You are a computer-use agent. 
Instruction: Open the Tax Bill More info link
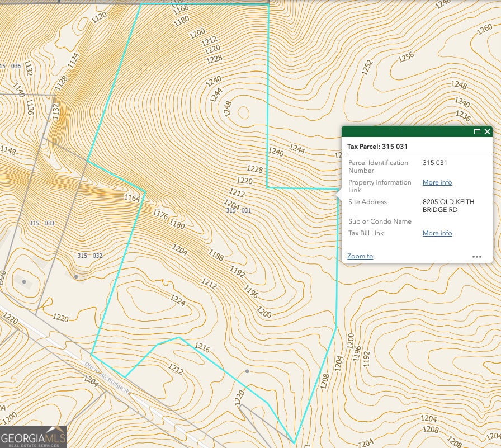point(437,233)
